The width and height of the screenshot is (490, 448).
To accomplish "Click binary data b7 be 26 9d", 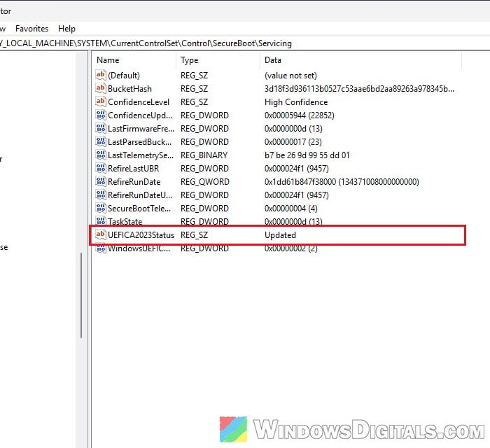I will pos(307,155).
